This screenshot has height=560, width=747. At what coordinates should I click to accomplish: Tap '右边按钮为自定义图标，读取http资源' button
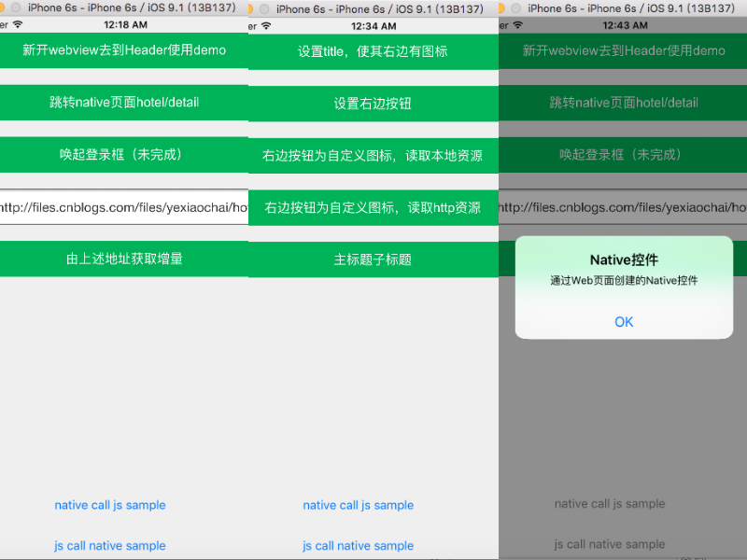373,207
